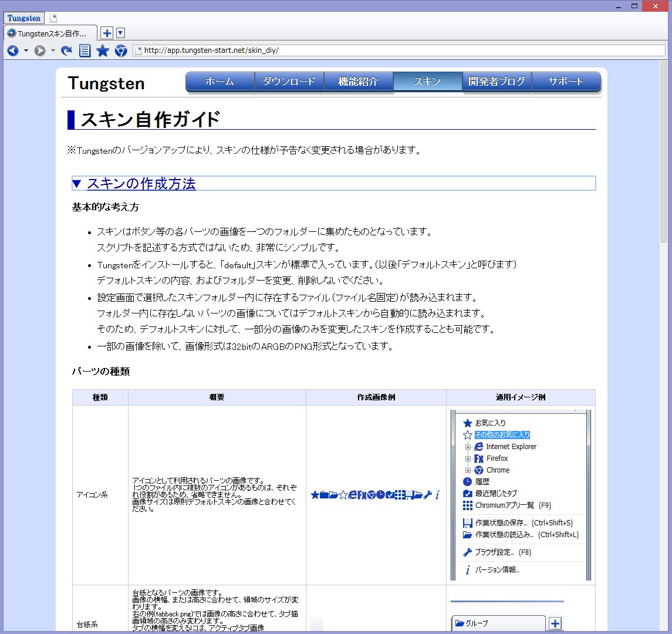Open the ダウンロード navigation tab
Viewport: 672px width, 634px height.
point(289,82)
